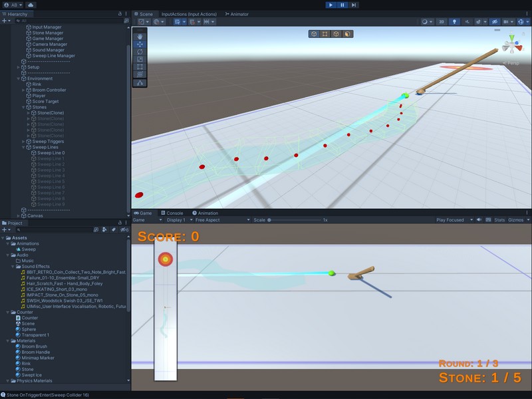
Task: Select Stone Manager in Hierarchy
Action: click(x=47, y=33)
